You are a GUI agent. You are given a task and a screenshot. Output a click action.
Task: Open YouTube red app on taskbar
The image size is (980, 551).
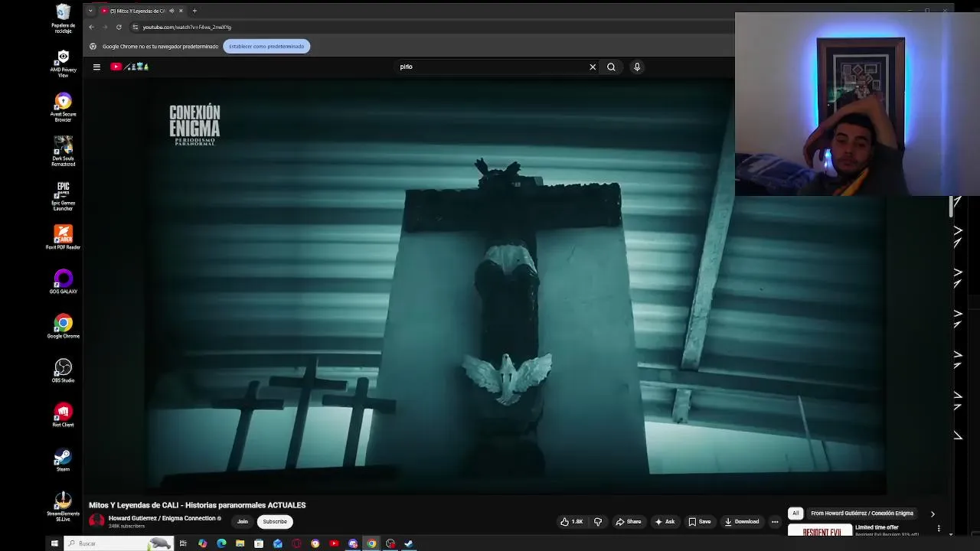334,543
